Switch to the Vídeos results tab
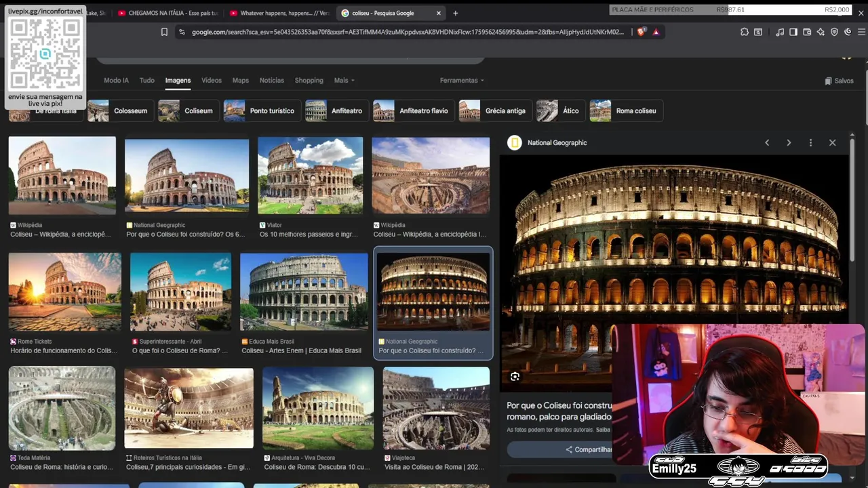 pos(212,81)
